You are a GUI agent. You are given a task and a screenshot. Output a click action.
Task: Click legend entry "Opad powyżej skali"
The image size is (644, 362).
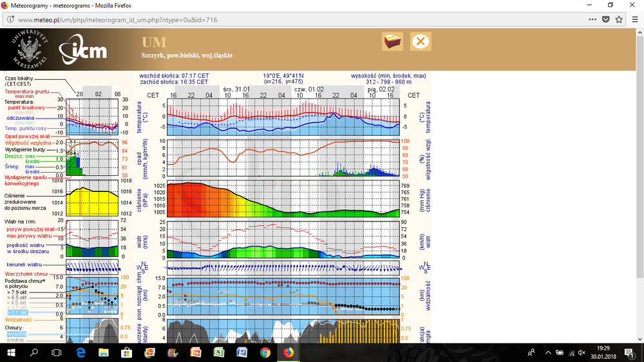tap(27, 137)
